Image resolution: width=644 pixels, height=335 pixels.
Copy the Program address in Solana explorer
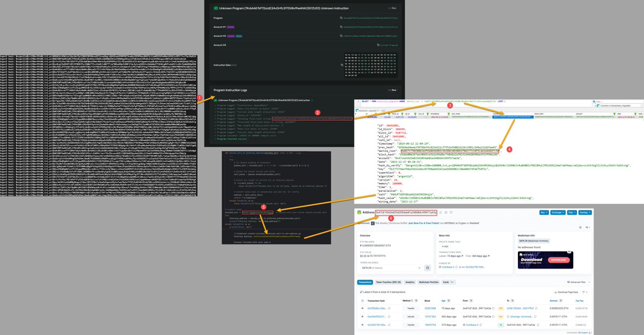(341, 18)
